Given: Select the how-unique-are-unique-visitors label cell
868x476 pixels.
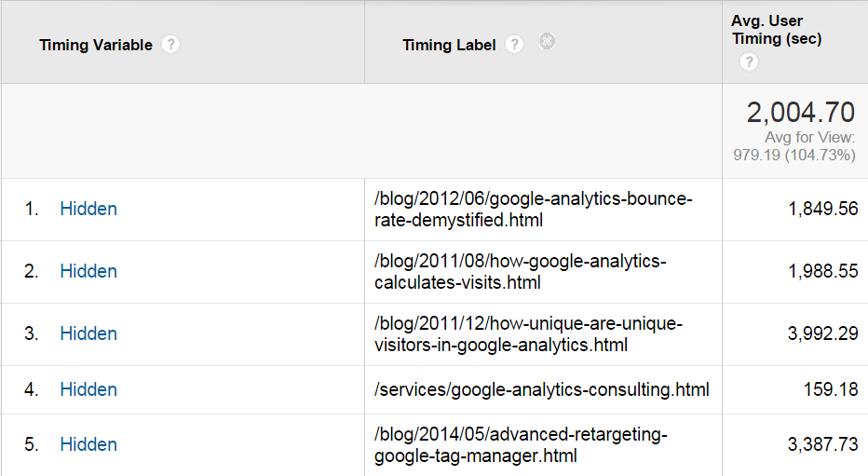Looking at the screenshot, I should click(528, 334).
